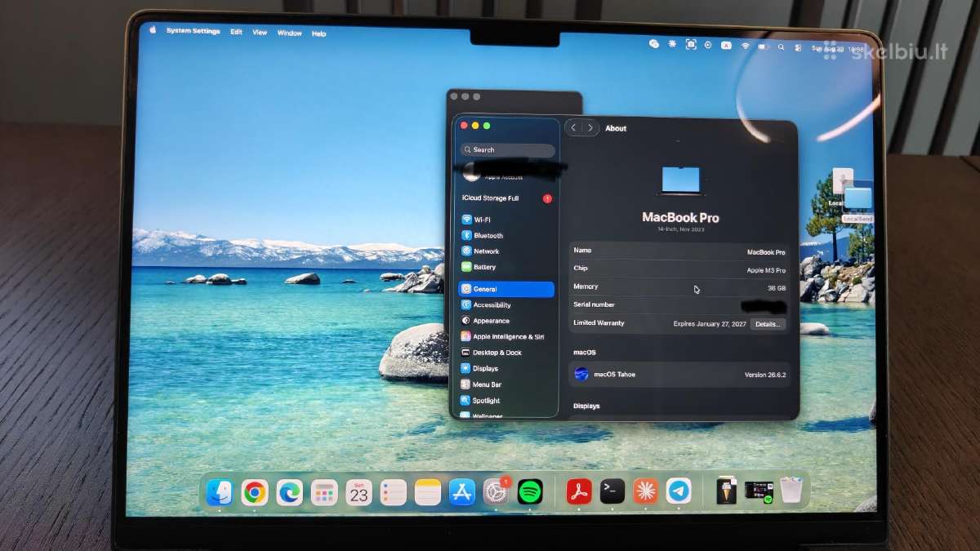Open Adobe Acrobat from the Dock
Image resolution: width=980 pixels, height=551 pixels.
579,491
